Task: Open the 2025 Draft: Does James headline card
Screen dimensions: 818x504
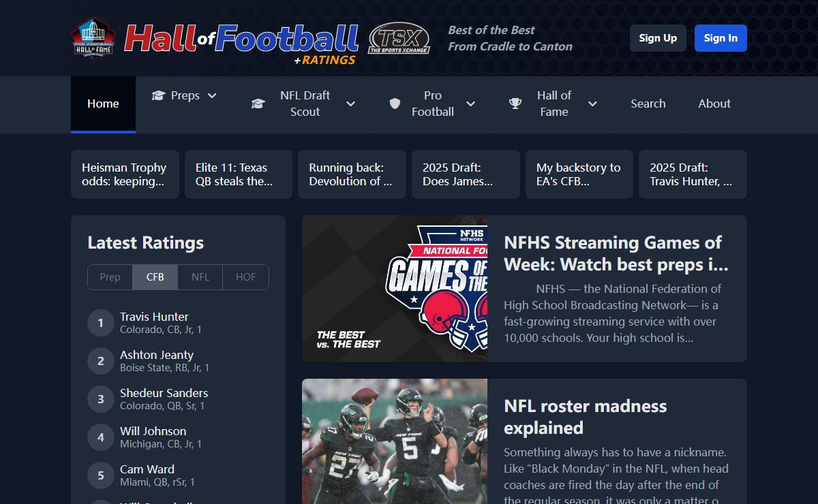Action: 466,174
